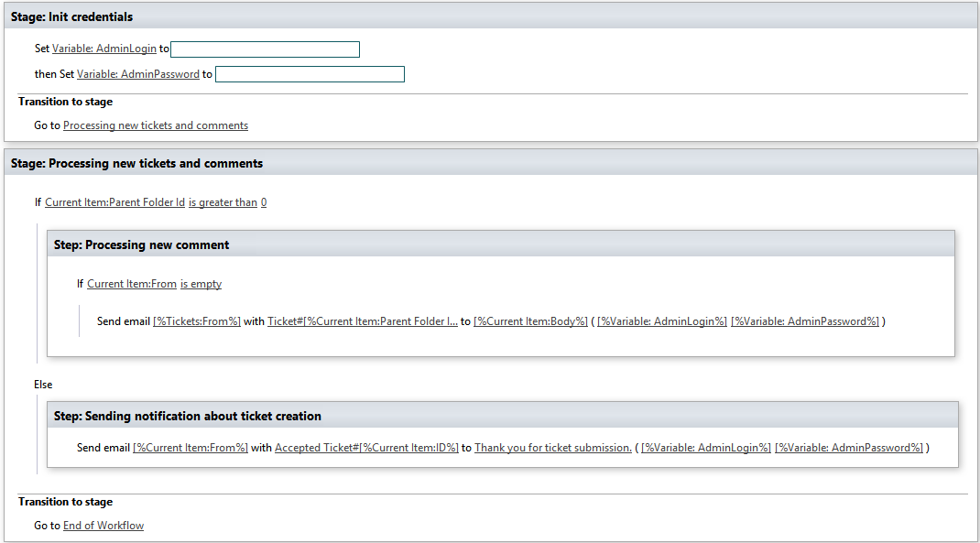Screen dimensions: 980x543
Task: Click 'Transition to stage' under Init credentials
Action: pyautogui.click(x=66, y=102)
